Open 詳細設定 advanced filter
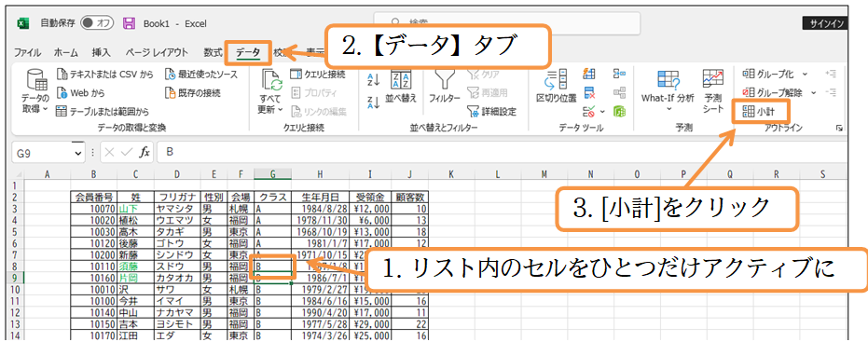The width and height of the screenshot is (868, 342). pos(491,112)
